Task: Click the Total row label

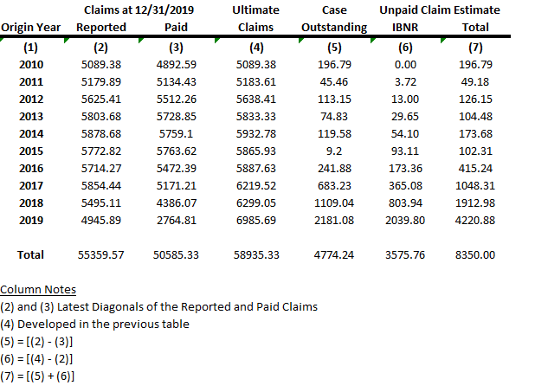Action: pyautogui.click(x=31, y=255)
